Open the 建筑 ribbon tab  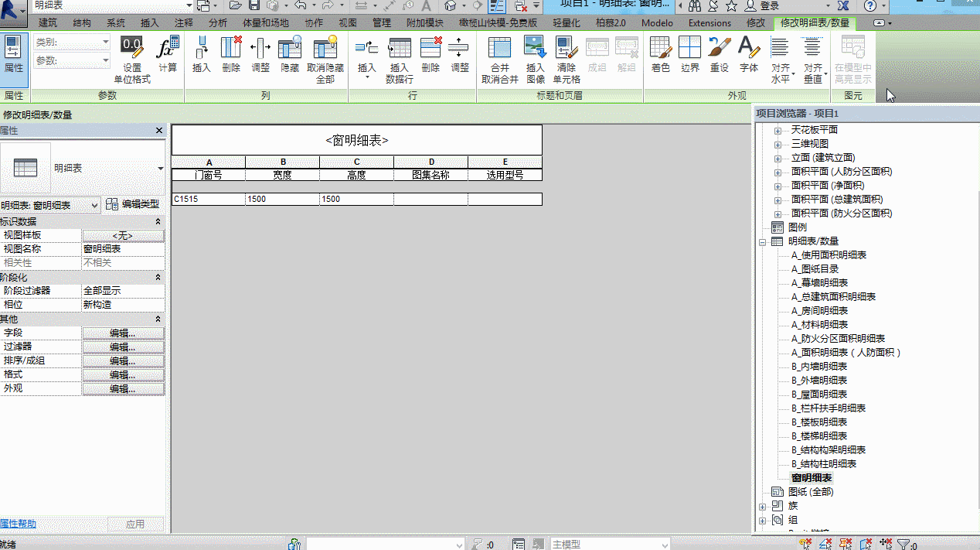(x=48, y=23)
